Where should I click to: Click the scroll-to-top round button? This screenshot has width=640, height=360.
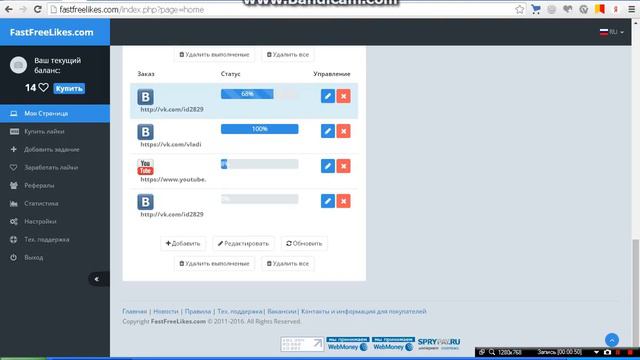pyautogui.click(x=611, y=340)
